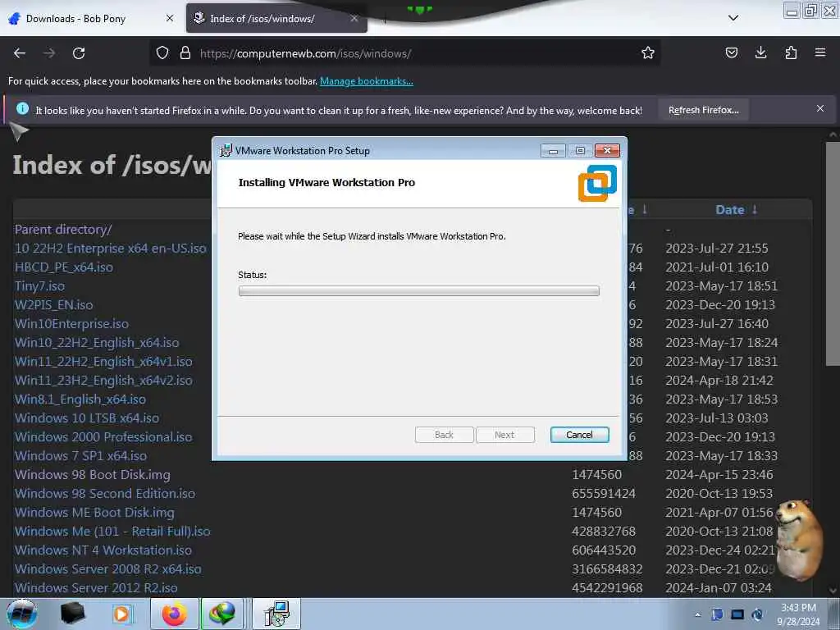This screenshot has height=630, width=840.
Task: Select the VMware installer taskbar icon
Action: click(x=277, y=614)
